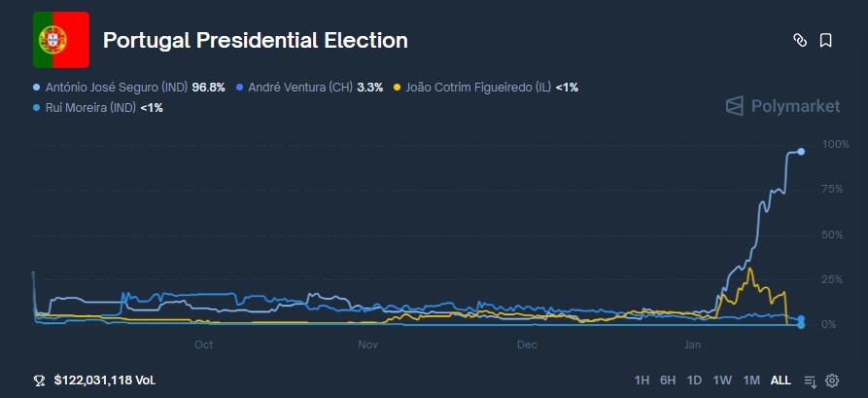This screenshot has height=398, width=868.
Task: Click the sort order icon beside ALL
Action: pos(811,380)
